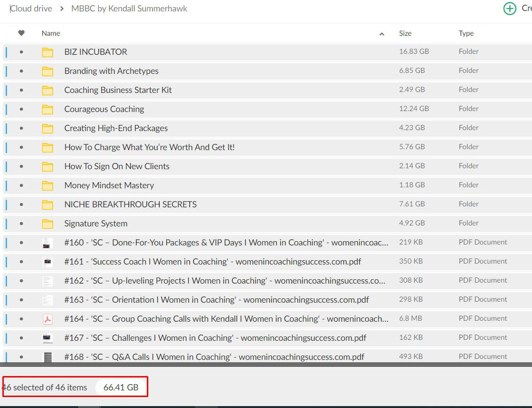This screenshot has height=408, width=532.
Task: Sort files by the Size column header
Action: [405, 33]
